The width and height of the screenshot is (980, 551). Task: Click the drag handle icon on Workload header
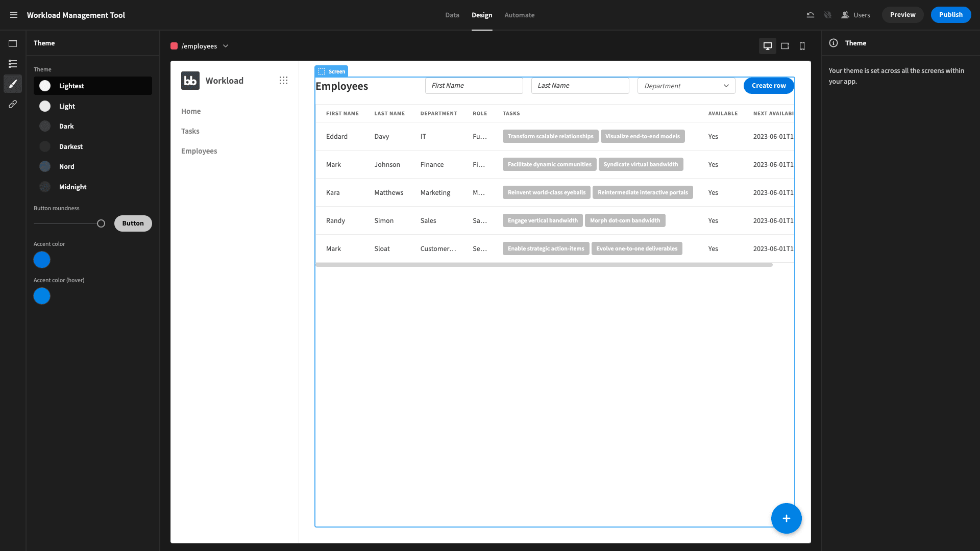pos(284,80)
